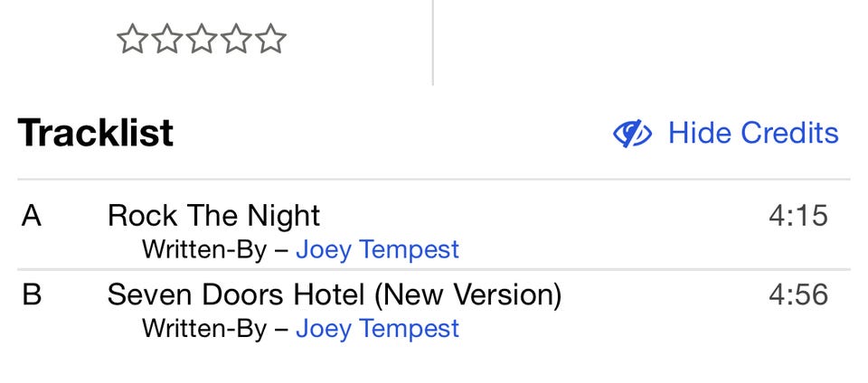Image resolution: width=868 pixels, height=383 pixels.
Task: Open Joey Tempest credit under Rock The Night
Action: (x=377, y=249)
